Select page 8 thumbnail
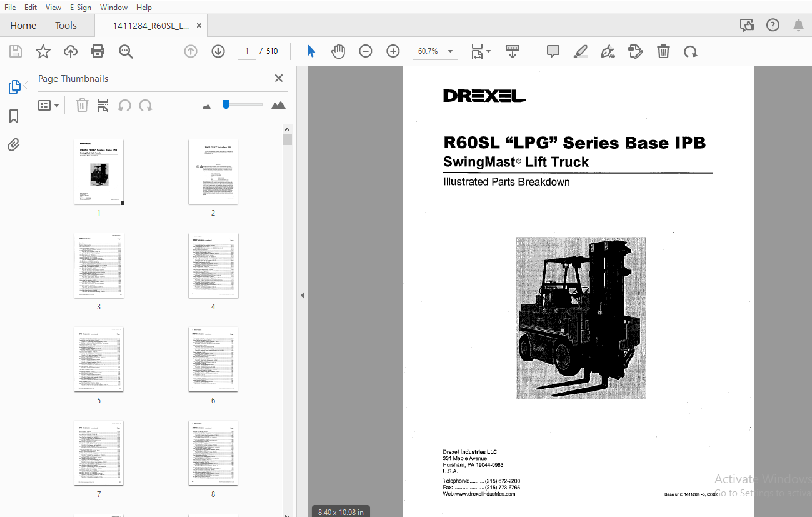This screenshot has width=812, height=517. (x=213, y=453)
